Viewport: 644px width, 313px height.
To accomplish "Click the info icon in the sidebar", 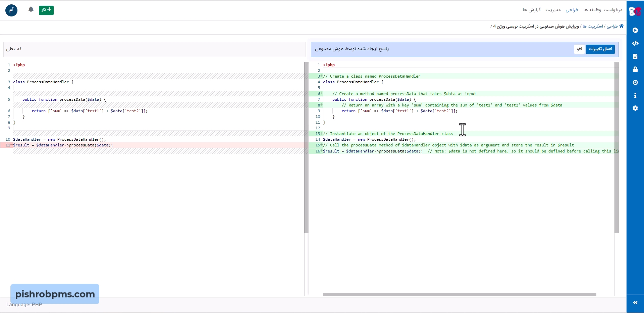I will tap(635, 96).
